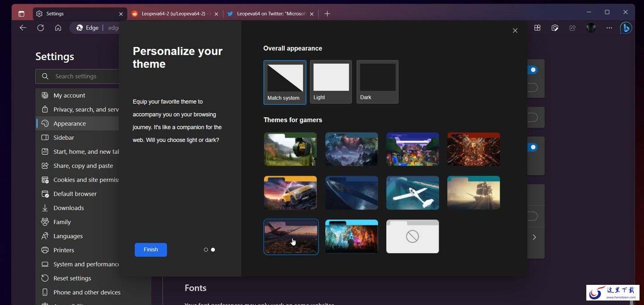Select the Halo helmet theme thumbnail
Image resolution: width=644 pixels, height=305 pixels.
[290, 149]
